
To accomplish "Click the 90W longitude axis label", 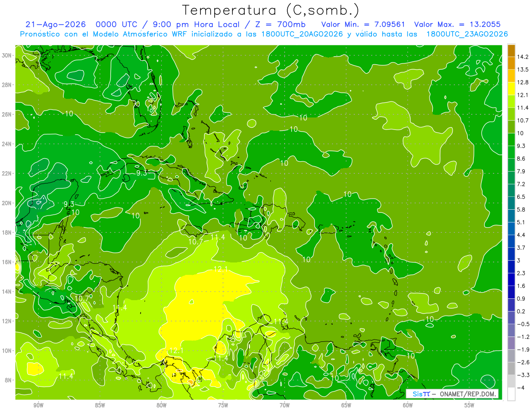I will 38,405.
